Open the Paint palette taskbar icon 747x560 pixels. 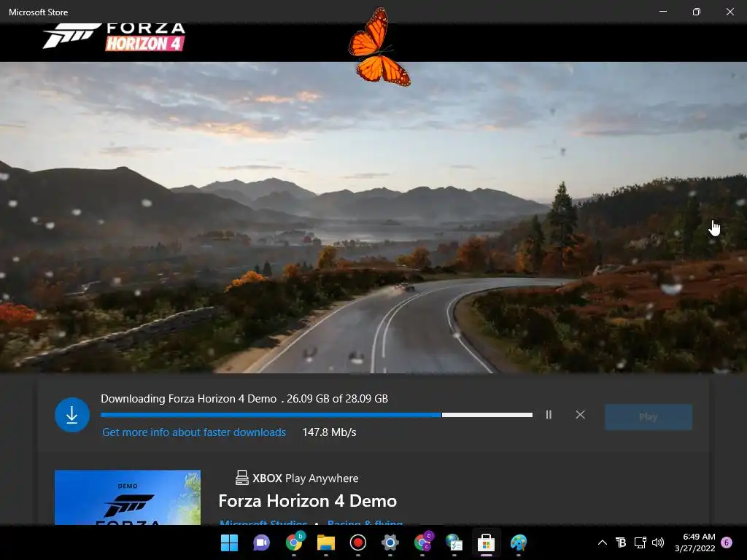(519, 542)
